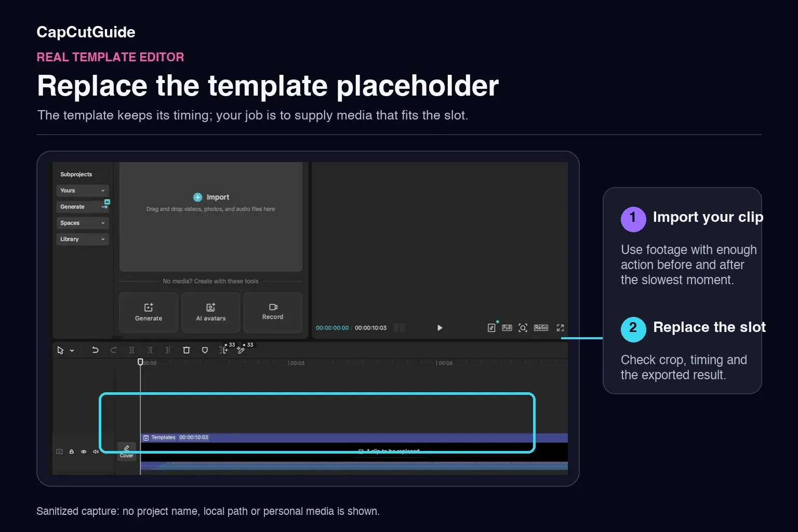Add a marker with shield icon
Image resolution: width=798 pixels, height=532 pixels.
pyautogui.click(x=205, y=350)
